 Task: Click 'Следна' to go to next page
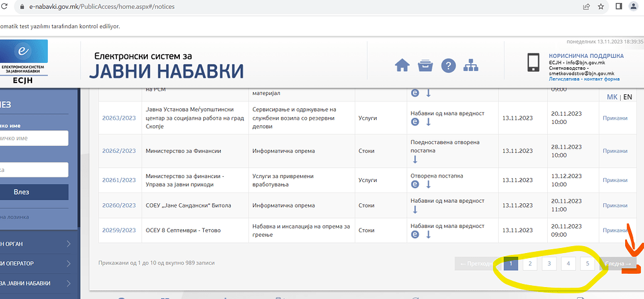(x=618, y=264)
